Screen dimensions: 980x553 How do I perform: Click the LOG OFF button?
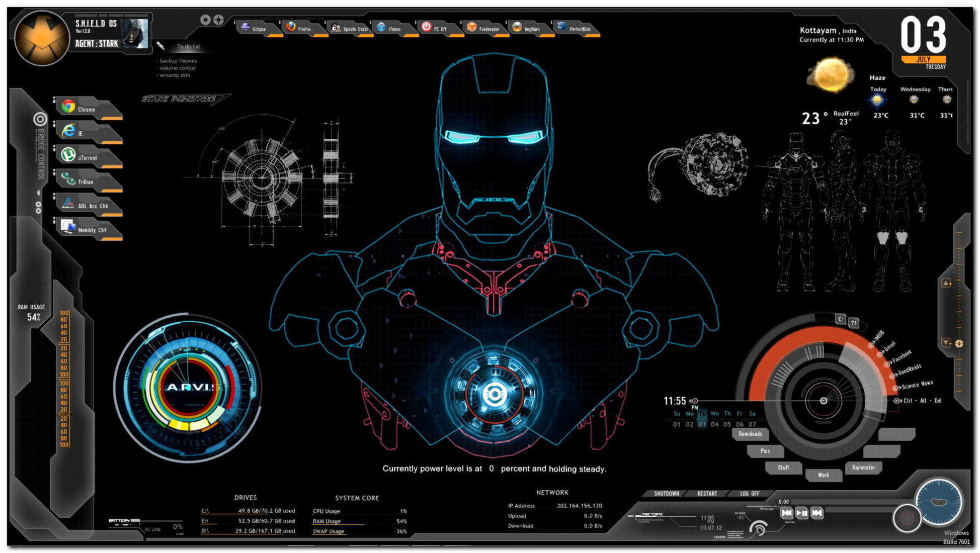click(x=750, y=494)
